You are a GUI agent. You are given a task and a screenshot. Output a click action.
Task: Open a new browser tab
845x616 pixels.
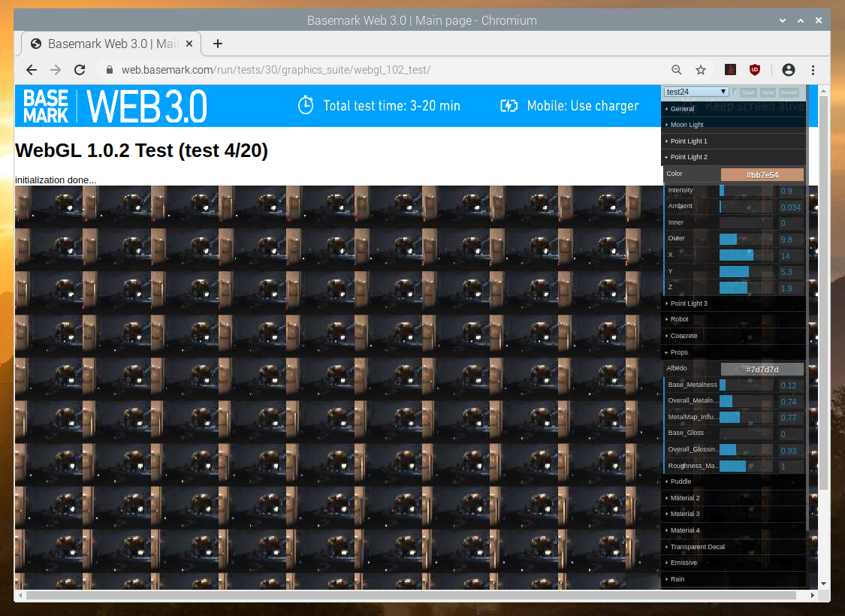tap(218, 44)
